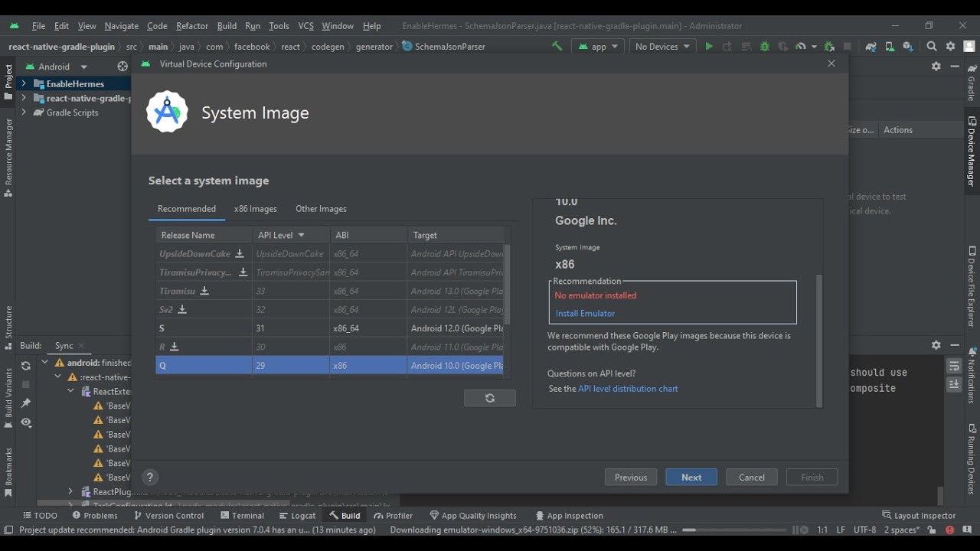
Task: Expand the EnableHermes project node
Action: (x=24, y=83)
